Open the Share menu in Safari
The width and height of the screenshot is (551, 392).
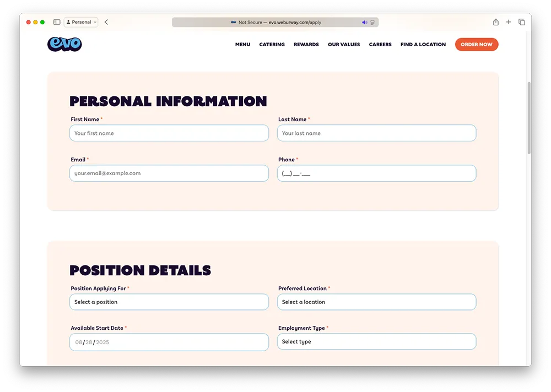tap(495, 22)
